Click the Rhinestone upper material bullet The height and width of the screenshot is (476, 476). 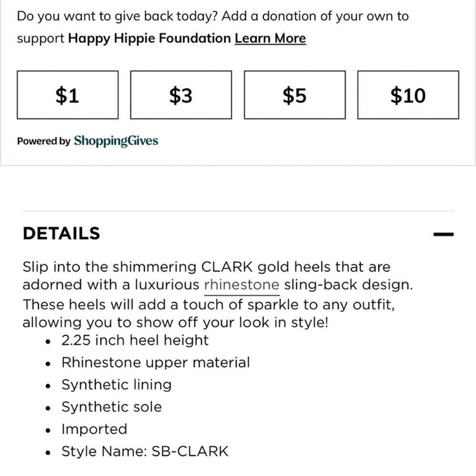pos(156,362)
